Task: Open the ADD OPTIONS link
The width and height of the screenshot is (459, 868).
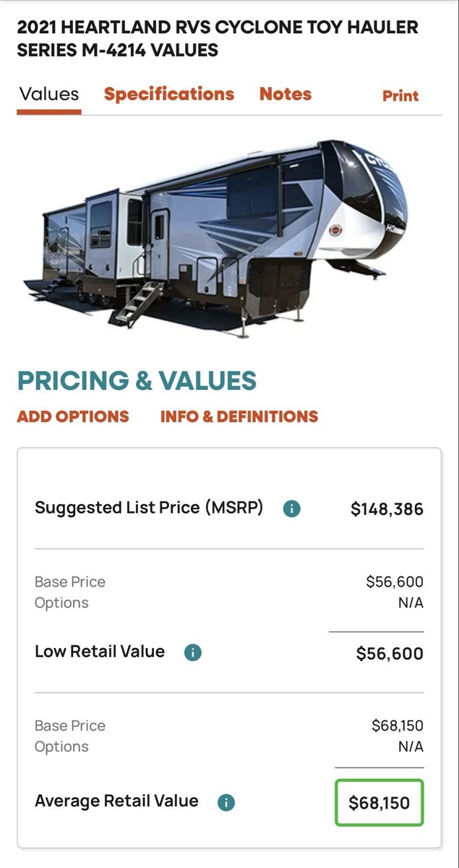Action: [x=73, y=417]
